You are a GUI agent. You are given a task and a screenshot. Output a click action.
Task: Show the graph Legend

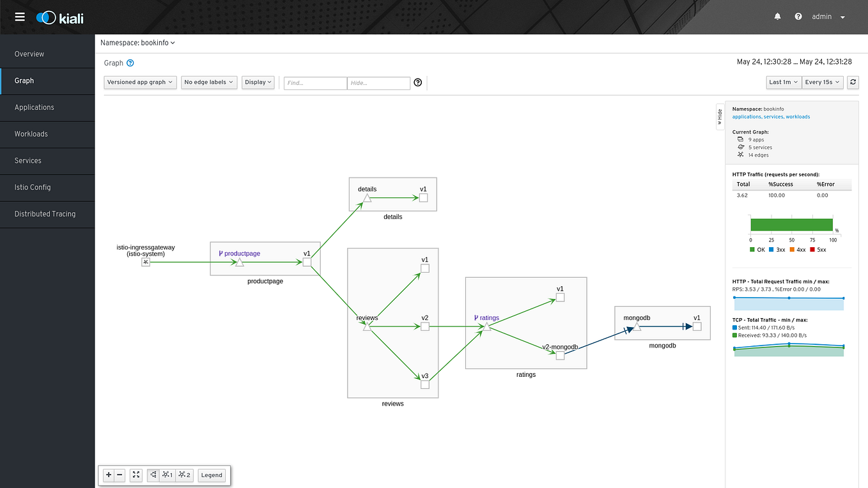coord(212,475)
